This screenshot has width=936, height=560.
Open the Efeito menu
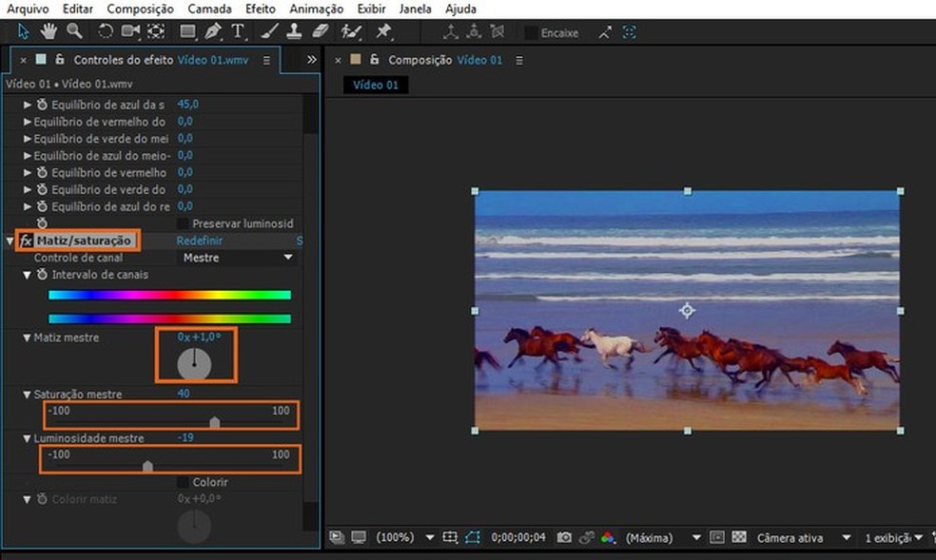tap(260, 9)
